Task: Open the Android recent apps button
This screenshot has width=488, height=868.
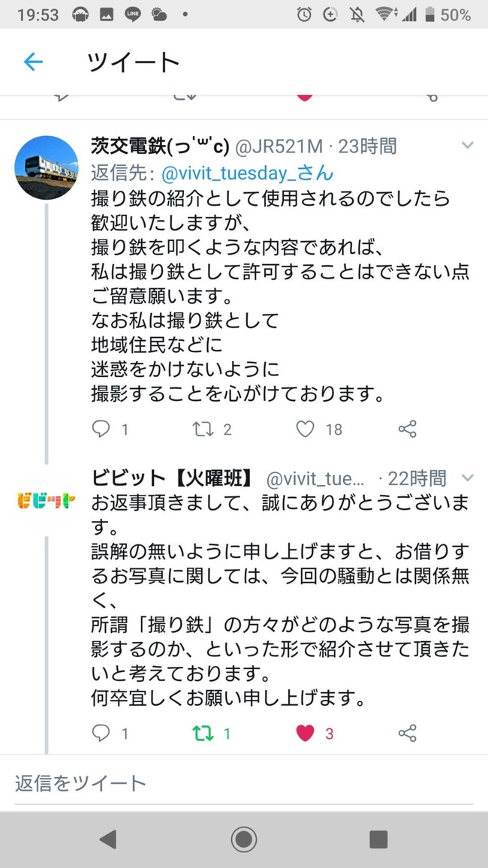Action: click(378, 839)
